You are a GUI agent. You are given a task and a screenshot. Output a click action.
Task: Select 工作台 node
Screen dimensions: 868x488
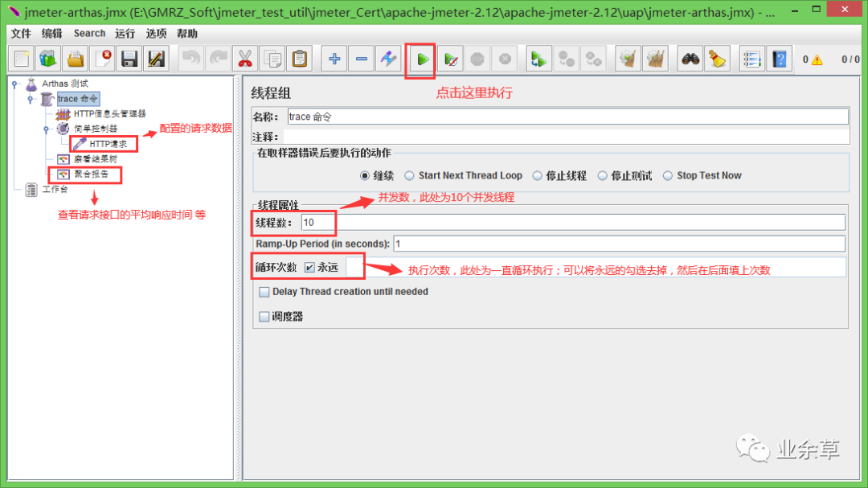tap(55, 190)
